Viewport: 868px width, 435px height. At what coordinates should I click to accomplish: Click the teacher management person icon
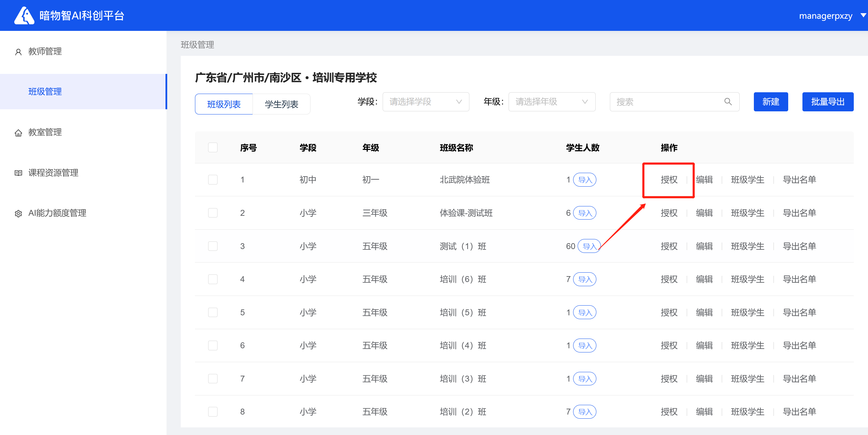click(x=18, y=52)
